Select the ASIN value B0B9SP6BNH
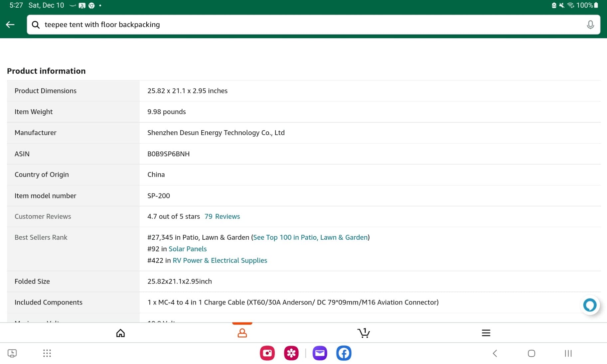The height and width of the screenshot is (364, 607). tap(169, 154)
